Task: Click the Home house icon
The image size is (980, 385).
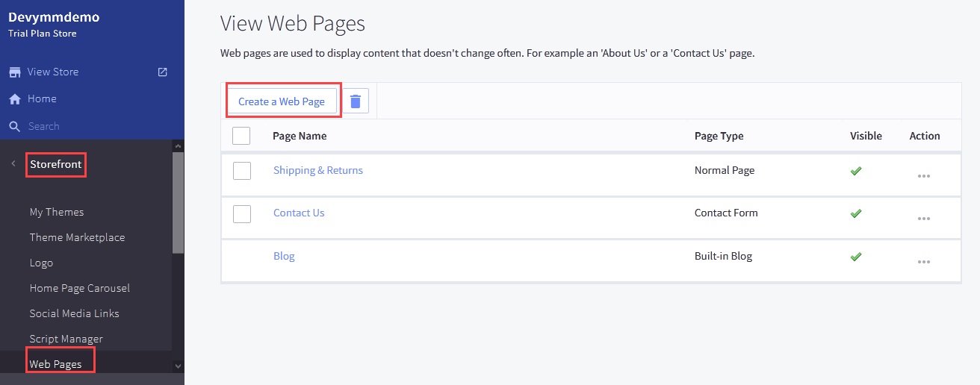Action: (x=14, y=99)
